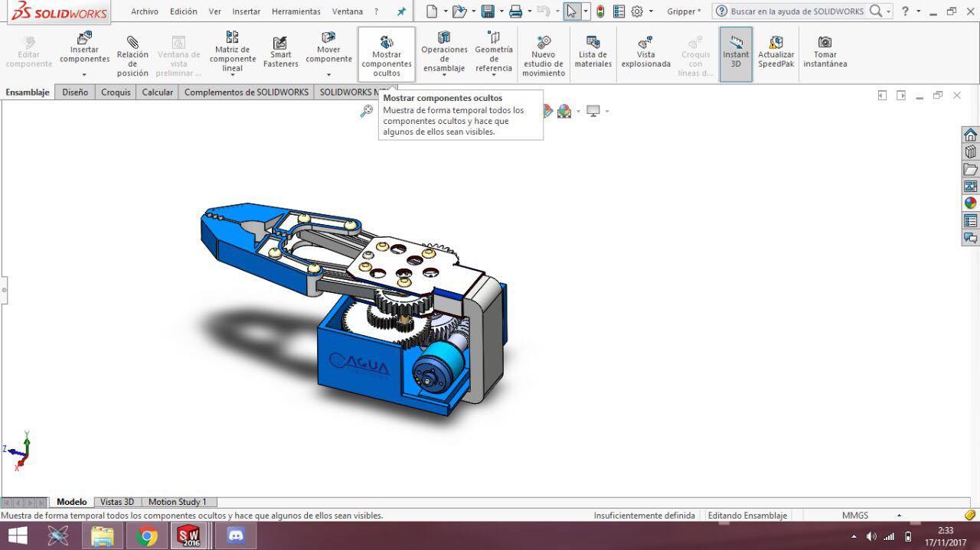Viewport: 980px width, 550px height.
Task: Click the zoom magnifier in viewport toolbar
Action: (367, 111)
